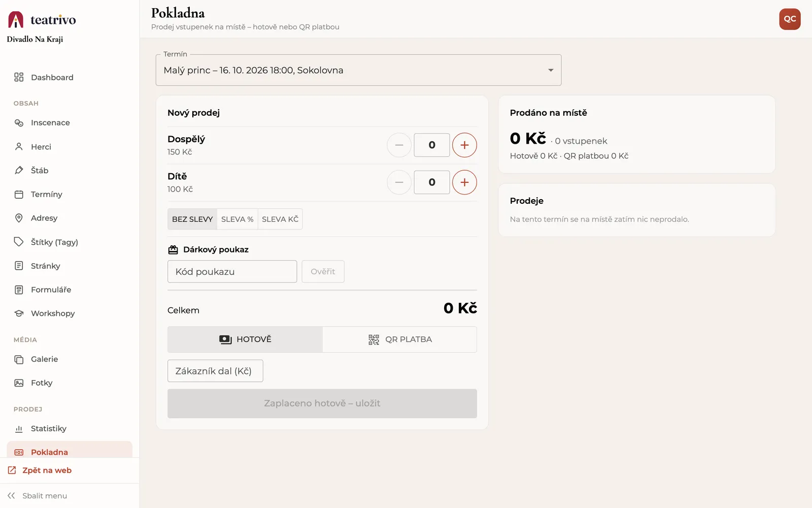Choose QR PLATBA payment method
This screenshot has height=508, width=812.
399,339
